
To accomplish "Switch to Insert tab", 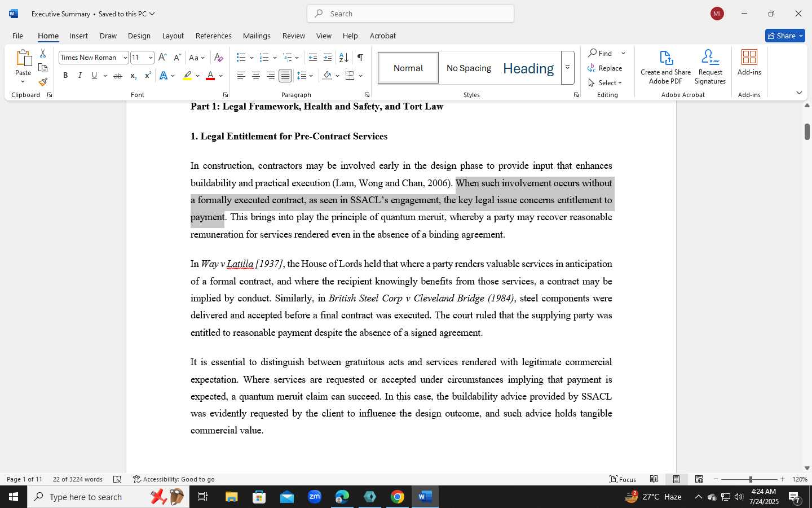I will (79, 36).
